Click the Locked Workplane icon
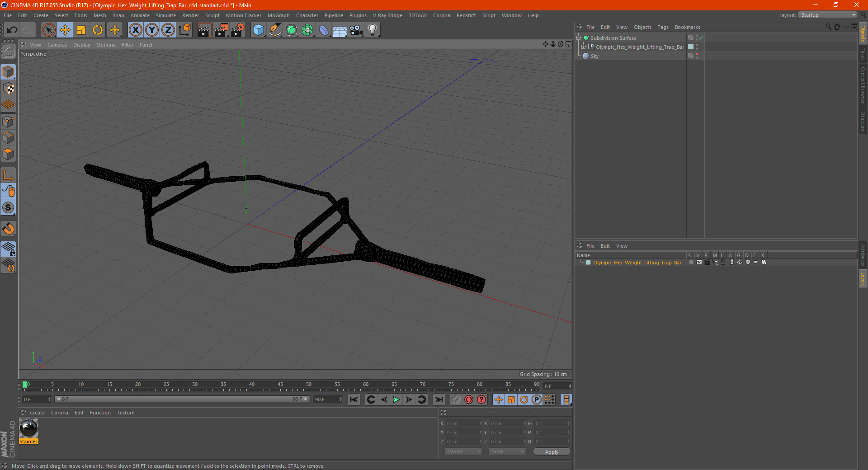 9,249
